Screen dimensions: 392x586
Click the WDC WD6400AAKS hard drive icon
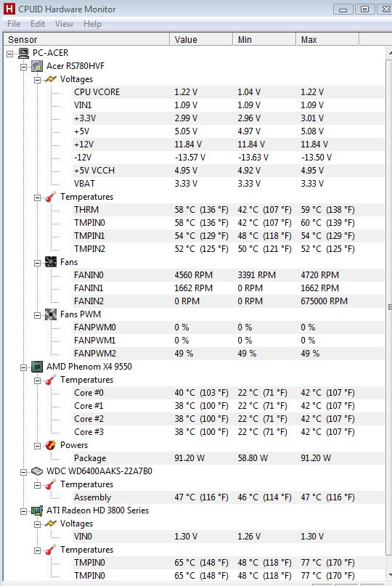(37, 471)
